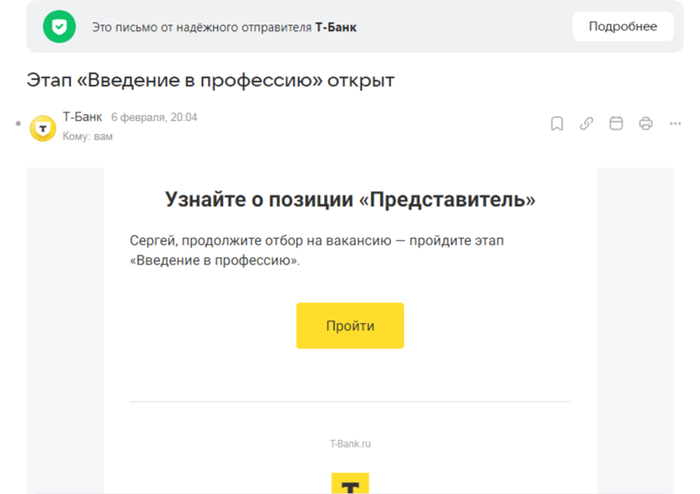The width and height of the screenshot is (700, 494).
Task: Toggle the unread dot beside sender avatar
Action: tap(18, 124)
